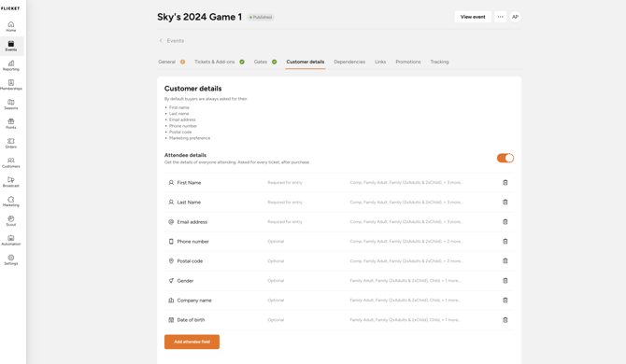Delete the Last Name attendee field

coord(505,203)
